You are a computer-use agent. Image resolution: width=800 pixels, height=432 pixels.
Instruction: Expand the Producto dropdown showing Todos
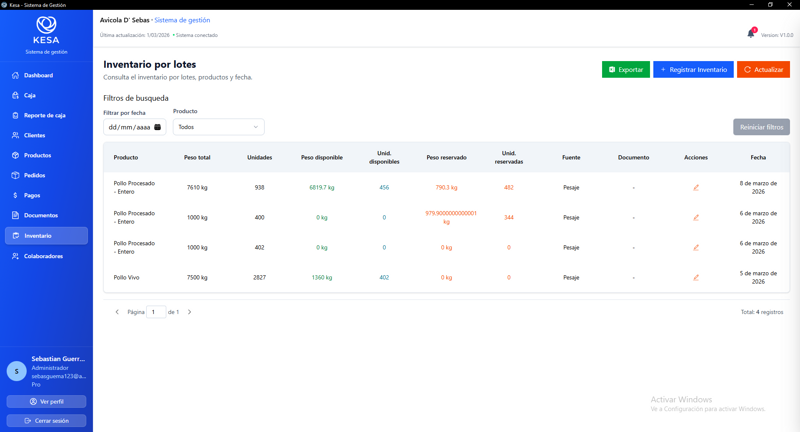tap(218, 127)
